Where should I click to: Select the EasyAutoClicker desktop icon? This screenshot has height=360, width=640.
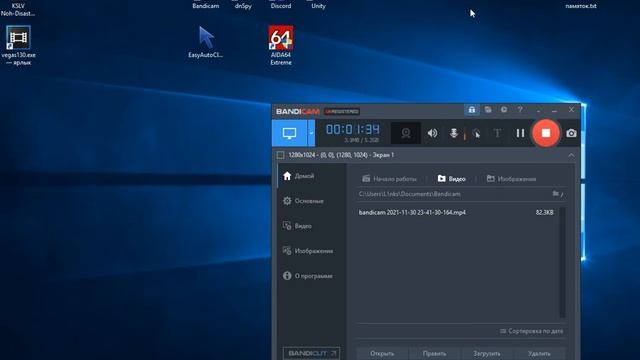tap(206, 42)
